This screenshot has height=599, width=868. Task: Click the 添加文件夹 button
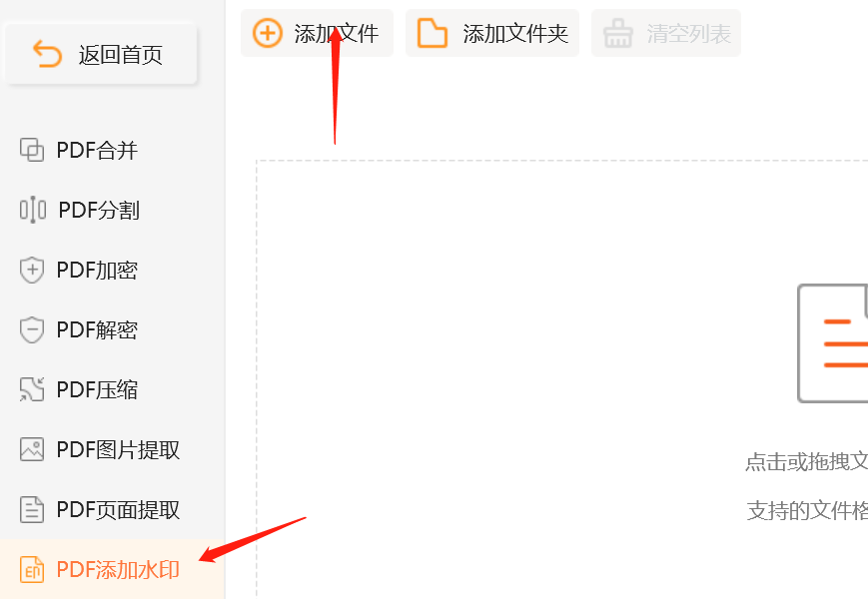coord(492,33)
